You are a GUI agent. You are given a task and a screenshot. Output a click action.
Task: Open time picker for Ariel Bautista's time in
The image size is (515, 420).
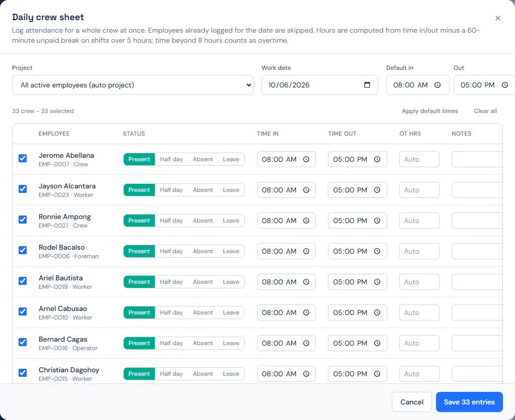pyautogui.click(x=306, y=282)
